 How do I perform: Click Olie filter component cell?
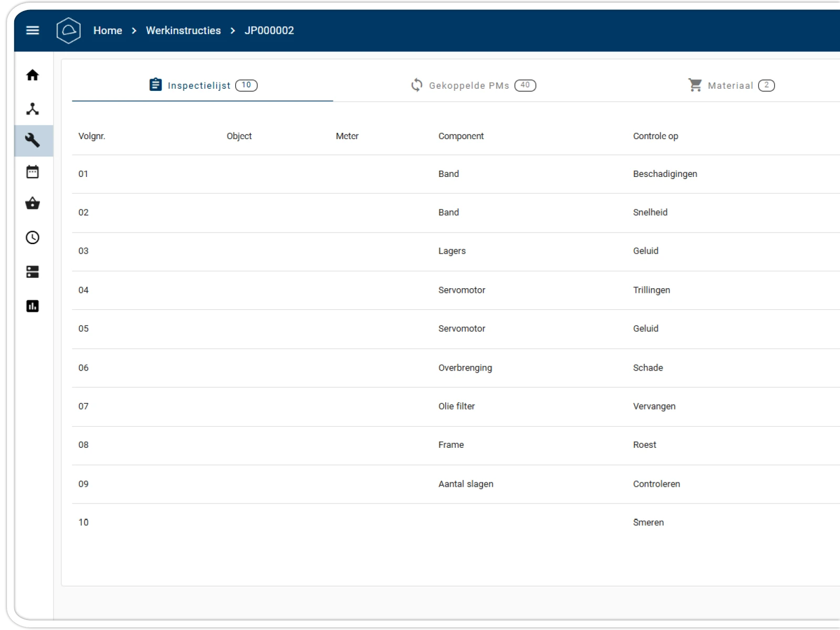click(457, 406)
